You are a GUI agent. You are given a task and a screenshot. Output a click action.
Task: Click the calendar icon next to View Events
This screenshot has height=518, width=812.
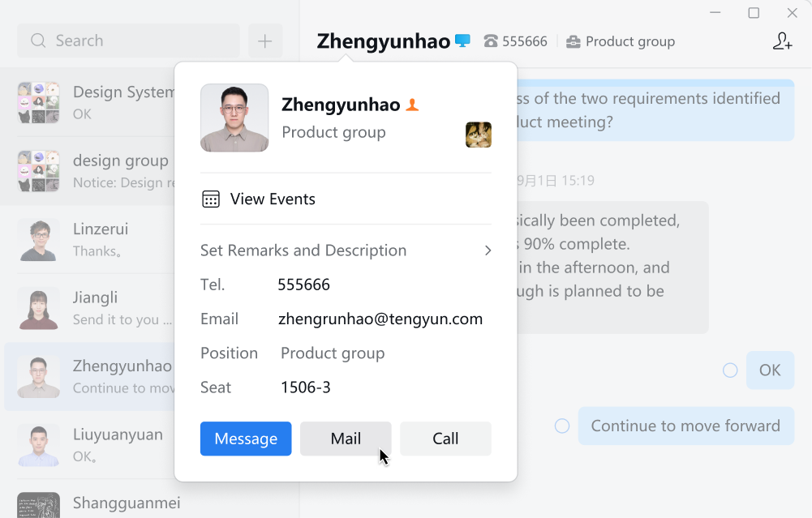click(211, 199)
